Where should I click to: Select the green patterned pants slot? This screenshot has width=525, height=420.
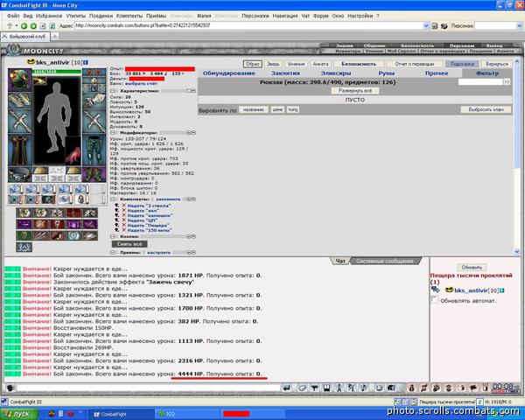pyautogui.click(x=94, y=150)
